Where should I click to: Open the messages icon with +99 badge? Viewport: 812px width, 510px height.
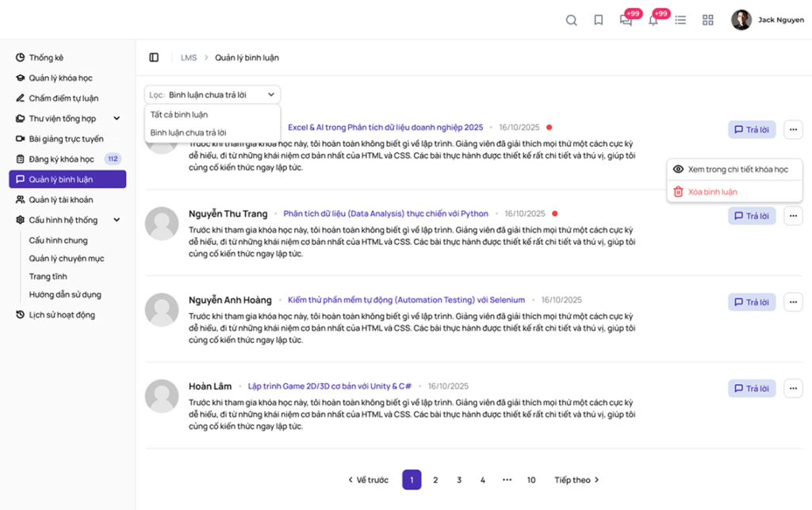626,21
